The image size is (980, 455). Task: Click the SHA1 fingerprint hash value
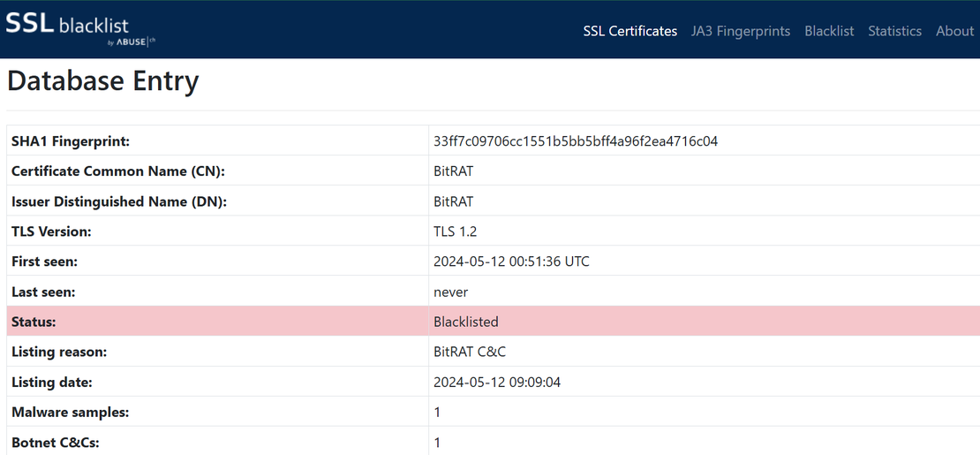(576, 141)
